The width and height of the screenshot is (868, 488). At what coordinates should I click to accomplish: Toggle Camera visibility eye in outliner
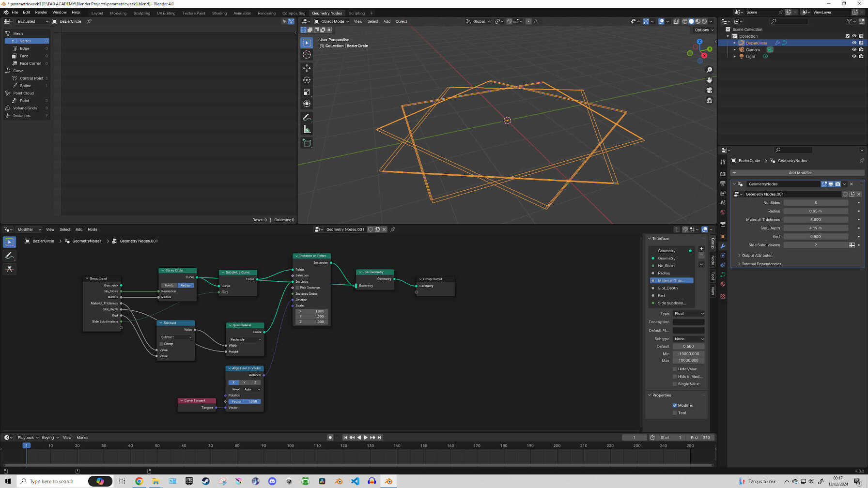(x=854, y=50)
